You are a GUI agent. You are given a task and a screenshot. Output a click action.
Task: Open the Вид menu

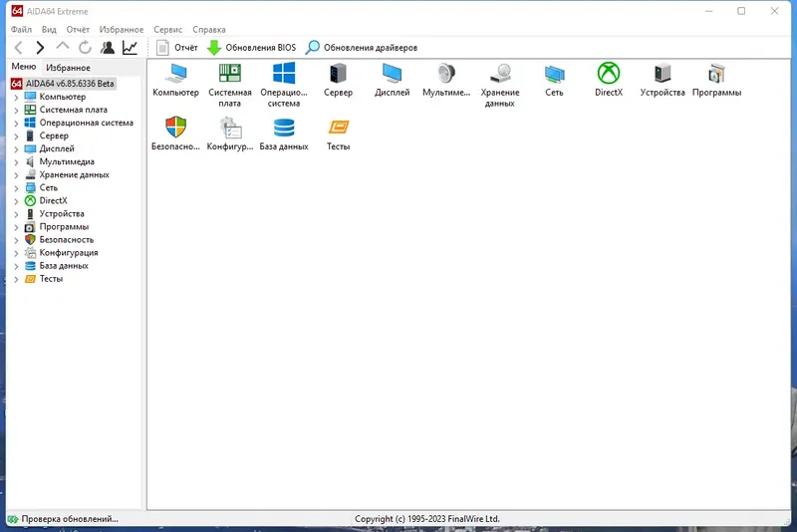point(49,30)
